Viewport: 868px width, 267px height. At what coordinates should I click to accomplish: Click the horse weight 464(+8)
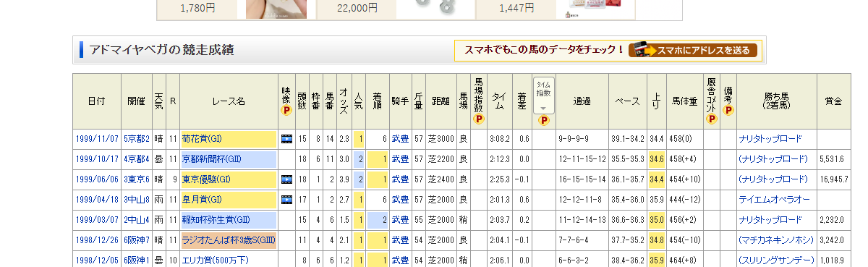[682, 260]
